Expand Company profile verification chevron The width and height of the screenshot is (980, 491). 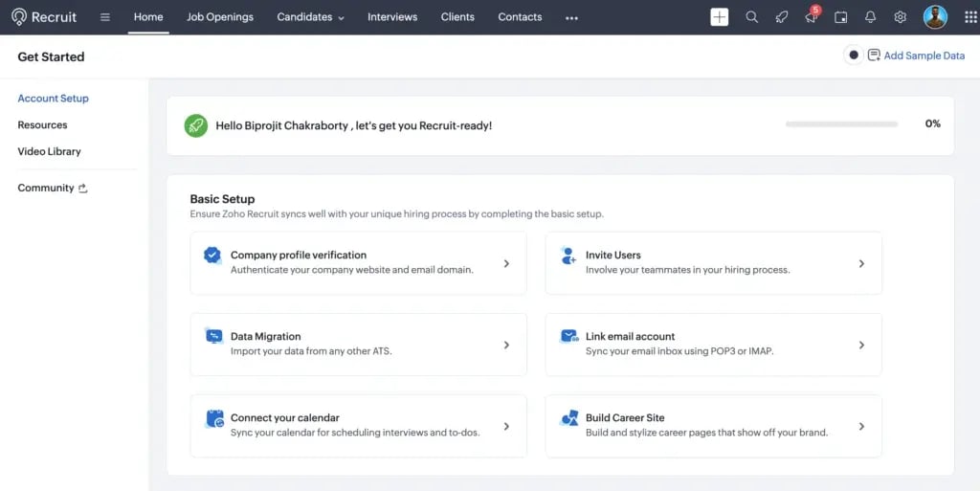pos(506,263)
